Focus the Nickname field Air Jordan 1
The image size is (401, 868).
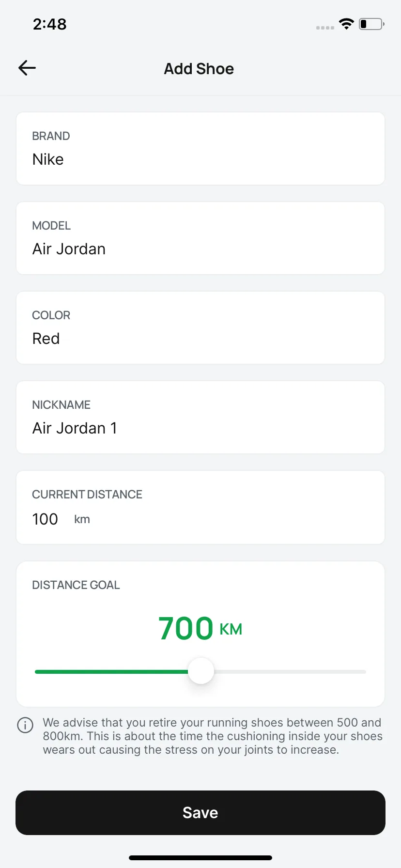(200, 418)
